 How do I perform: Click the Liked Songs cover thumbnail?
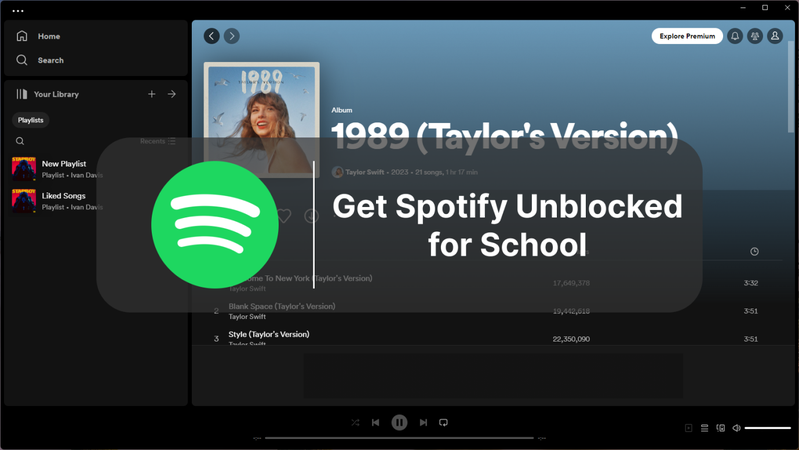[24, 201]
